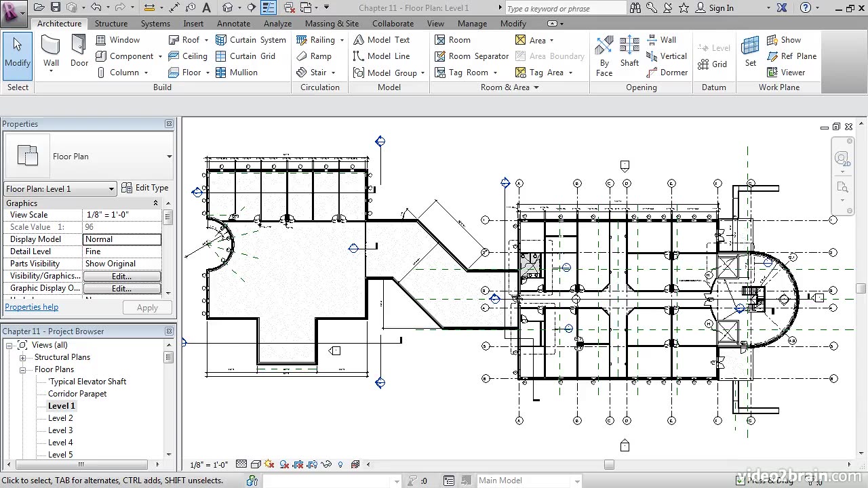
Task: Click the By Face opening tool
Action: pyautogui.click(x=604, y=56)
